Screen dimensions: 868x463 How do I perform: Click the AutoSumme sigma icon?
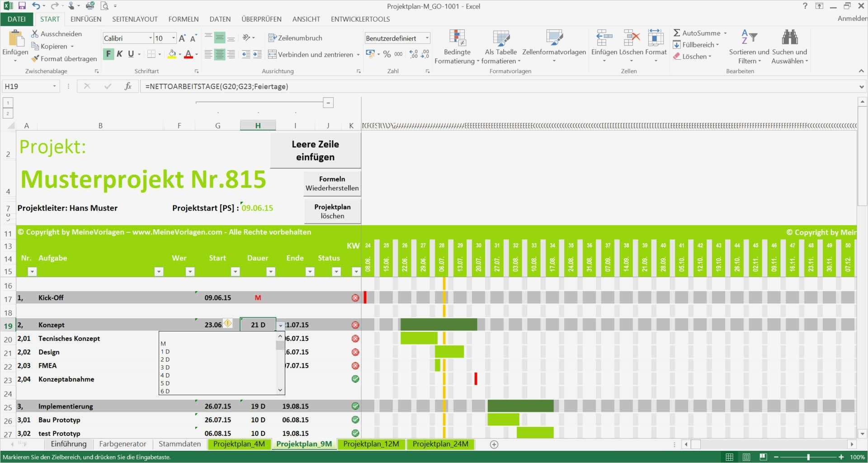point(677,33)
